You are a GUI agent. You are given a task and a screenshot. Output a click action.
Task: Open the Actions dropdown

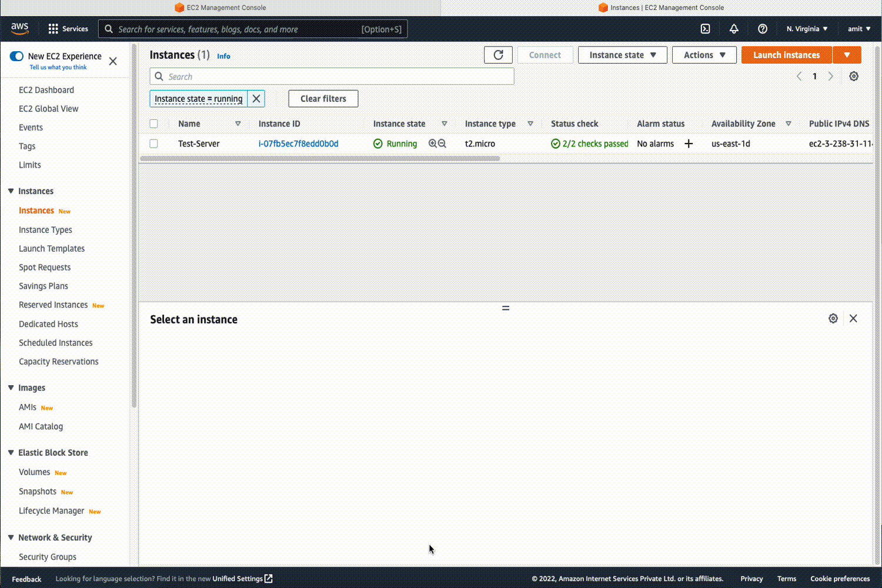click(704, 55)
